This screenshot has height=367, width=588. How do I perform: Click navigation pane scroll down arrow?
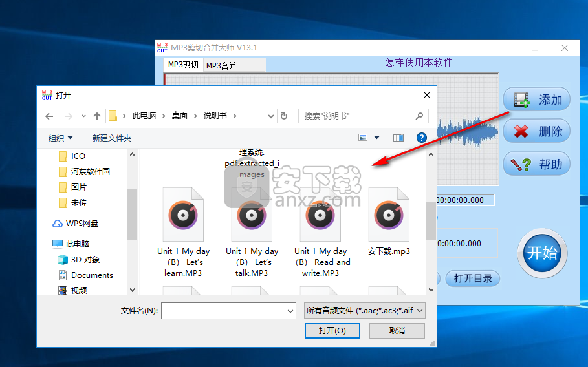click(x=132, y=290)
